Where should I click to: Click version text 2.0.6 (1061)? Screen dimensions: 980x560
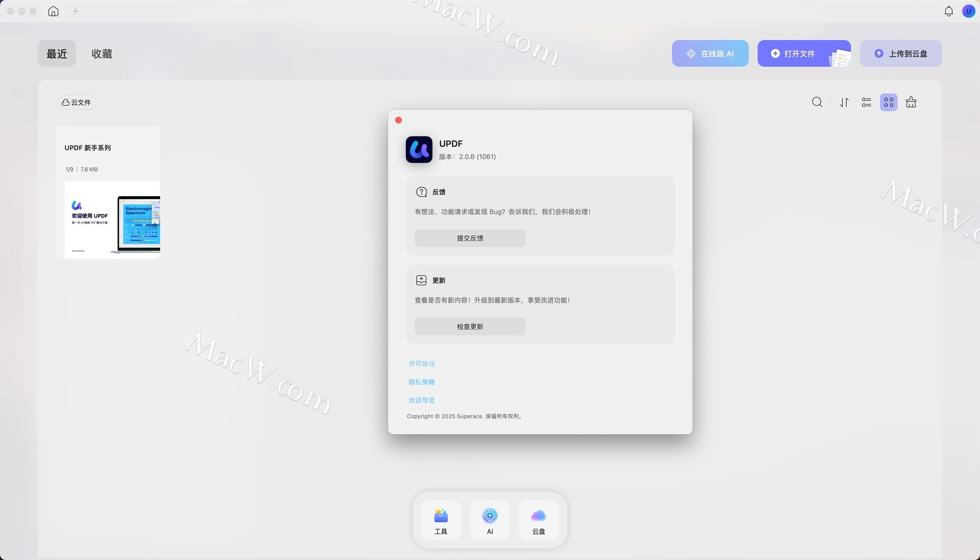pyautogui.click(x=477, y=157)
